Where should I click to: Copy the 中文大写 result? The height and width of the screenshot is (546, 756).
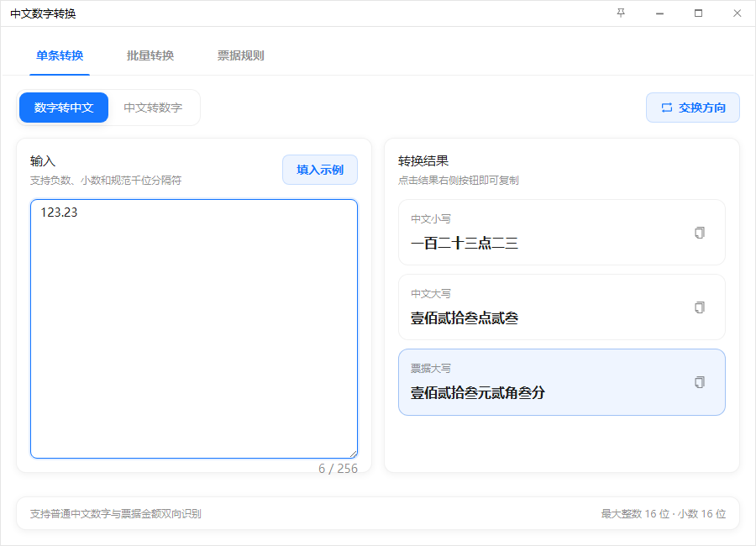tap(700, 307)
